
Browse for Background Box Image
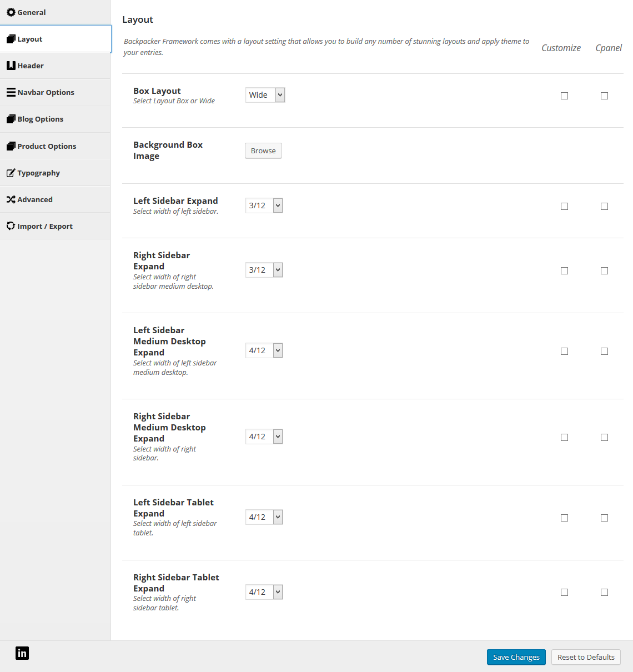tap(263, 151)
